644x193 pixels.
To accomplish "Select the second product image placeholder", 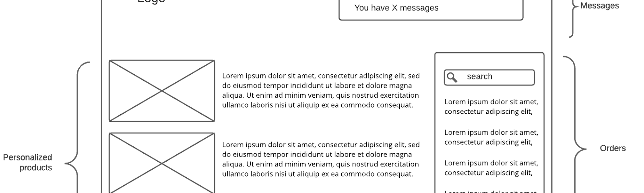I will (x=162, y=163).
